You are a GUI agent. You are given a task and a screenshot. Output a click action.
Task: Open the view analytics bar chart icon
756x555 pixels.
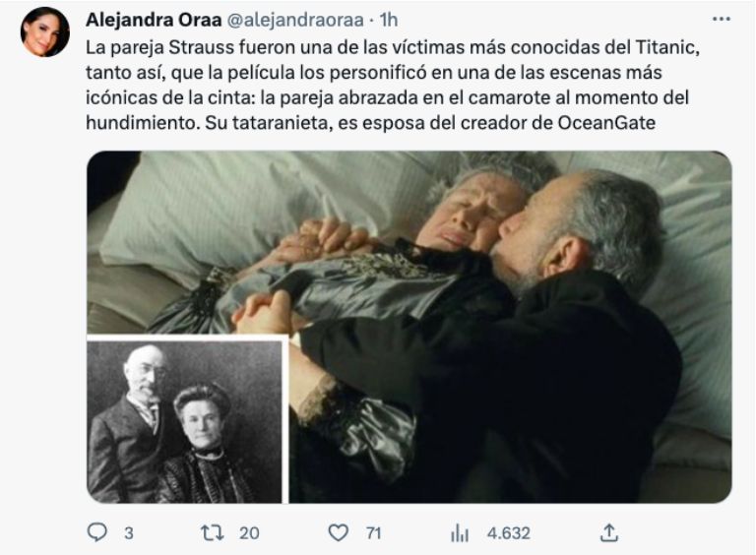coord(460,532)
